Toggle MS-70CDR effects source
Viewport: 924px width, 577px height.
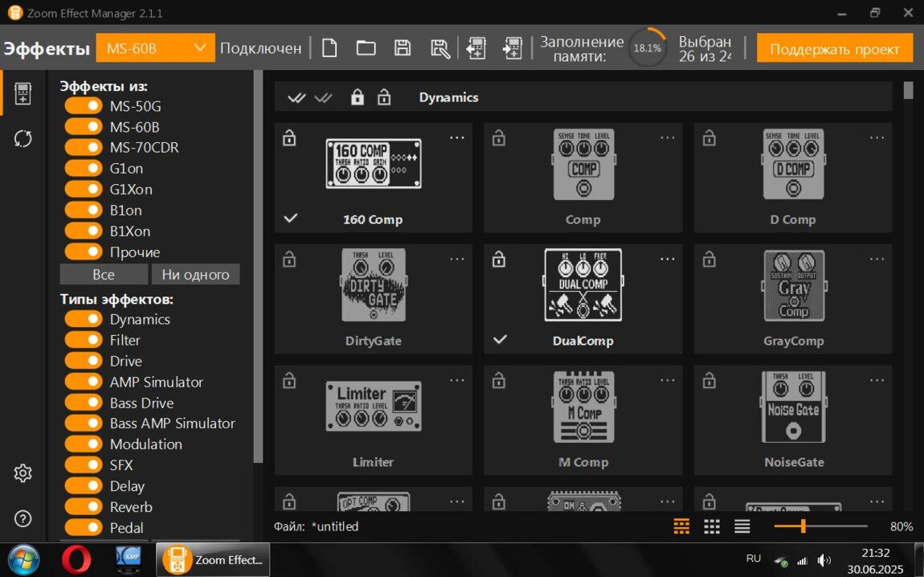[x=83, y=147]
